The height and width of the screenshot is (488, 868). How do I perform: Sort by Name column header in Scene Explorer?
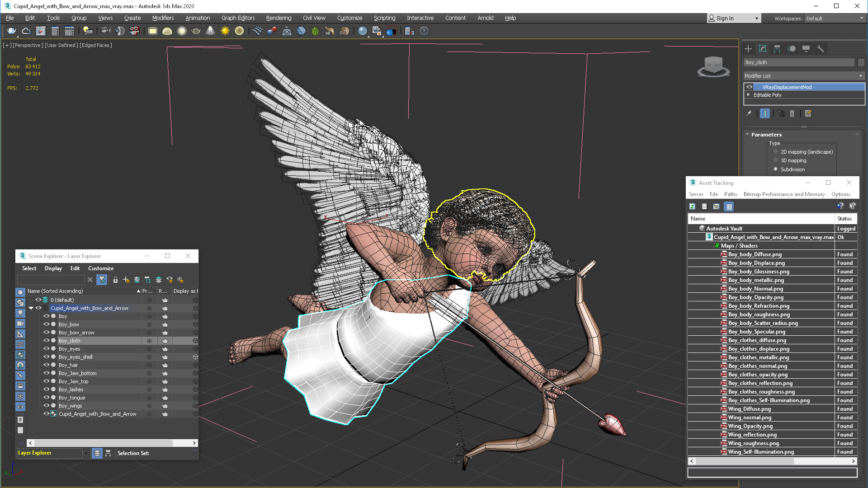tap(84, 291)
